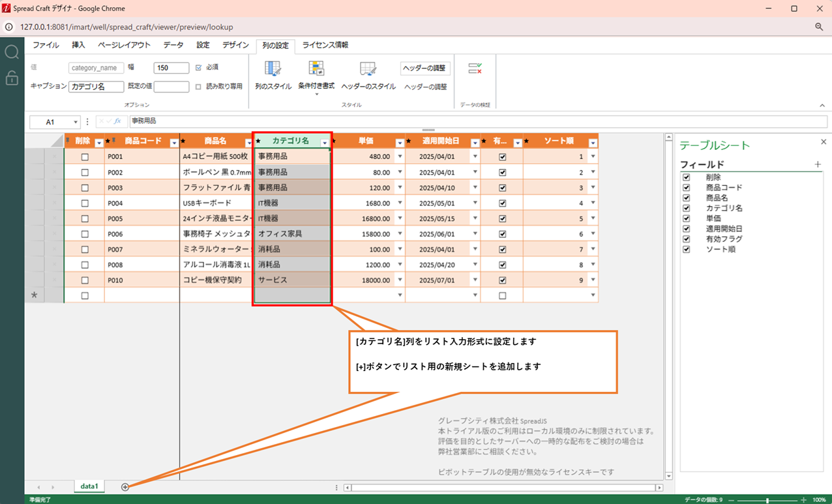
Task: Enable the 読み取り専用 read-only checkbox
Action: click(199, 87)
